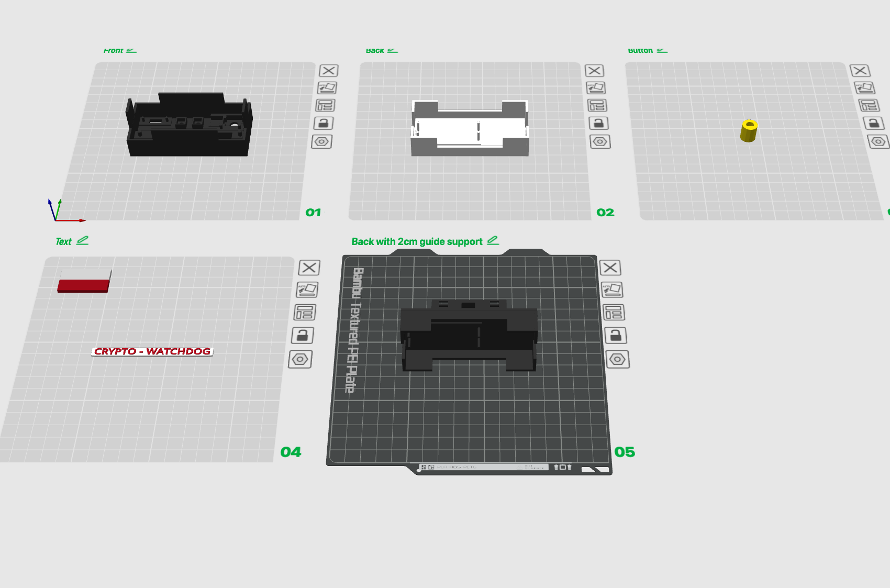Arrange objects on plate 05

tap(614, 313)
